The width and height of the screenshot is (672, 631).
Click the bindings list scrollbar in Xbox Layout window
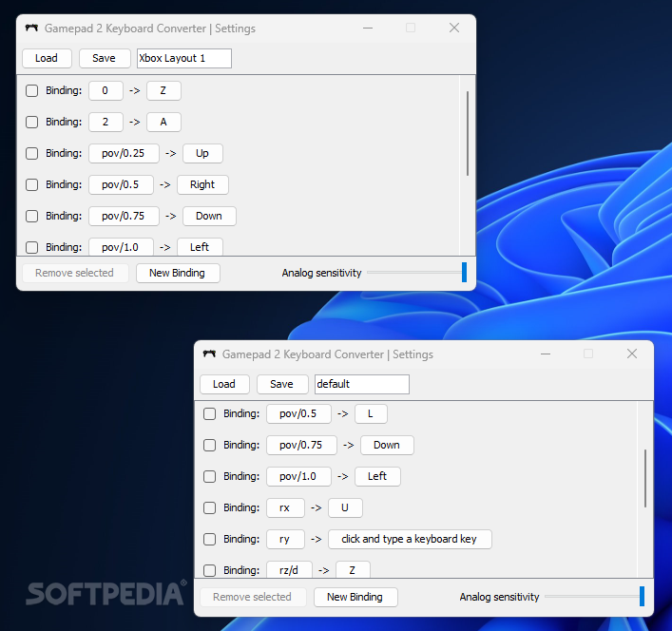[x=468, y=133]
